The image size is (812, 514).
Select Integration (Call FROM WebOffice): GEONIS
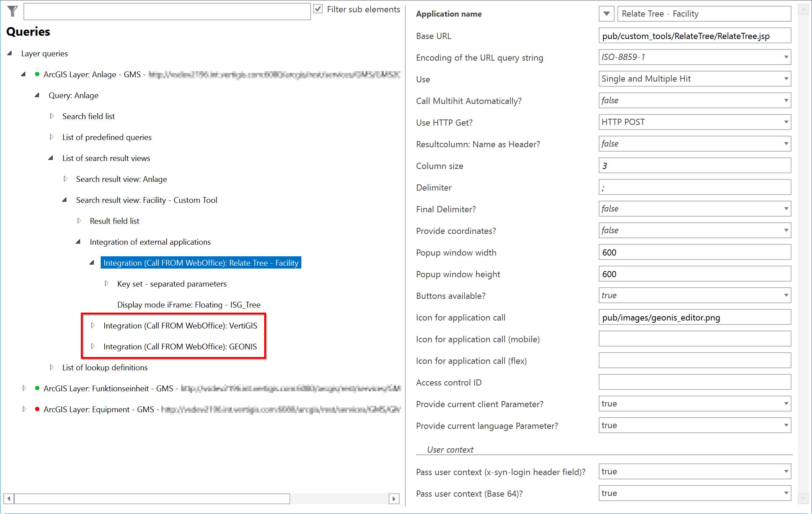(x=180, y=346)
